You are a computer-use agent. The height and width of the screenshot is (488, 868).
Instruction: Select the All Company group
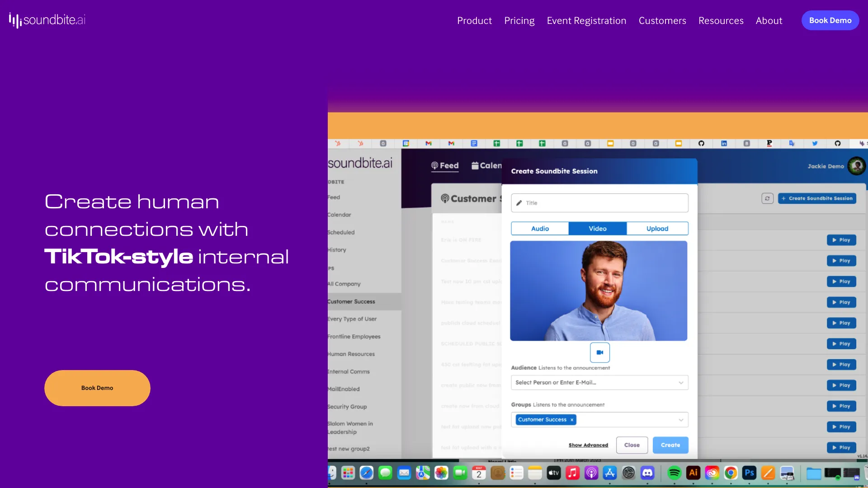pos(344,284)
